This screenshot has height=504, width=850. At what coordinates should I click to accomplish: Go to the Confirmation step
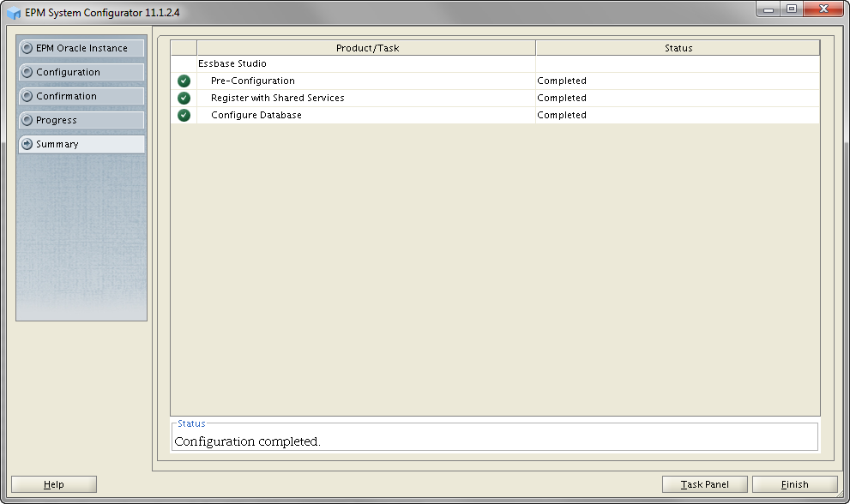pos(81,96)
